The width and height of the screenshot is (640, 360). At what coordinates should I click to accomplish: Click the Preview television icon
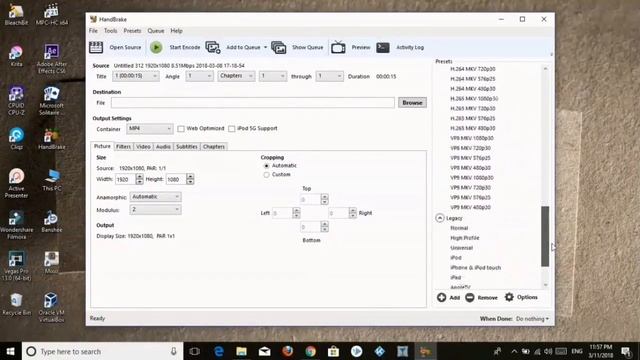pos(338,47)
